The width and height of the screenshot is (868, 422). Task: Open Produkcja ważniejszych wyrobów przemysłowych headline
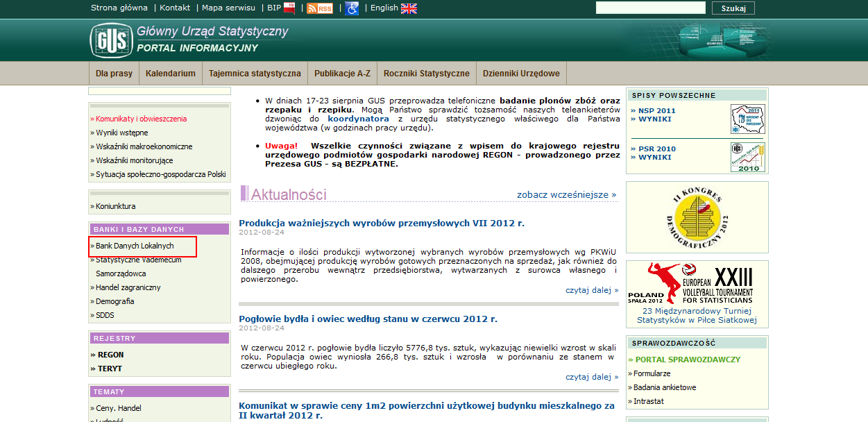coord(382,223)
